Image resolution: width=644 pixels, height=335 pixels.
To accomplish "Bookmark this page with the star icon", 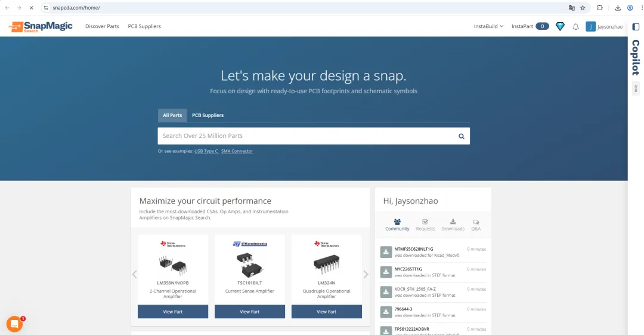I will (583, 8).
